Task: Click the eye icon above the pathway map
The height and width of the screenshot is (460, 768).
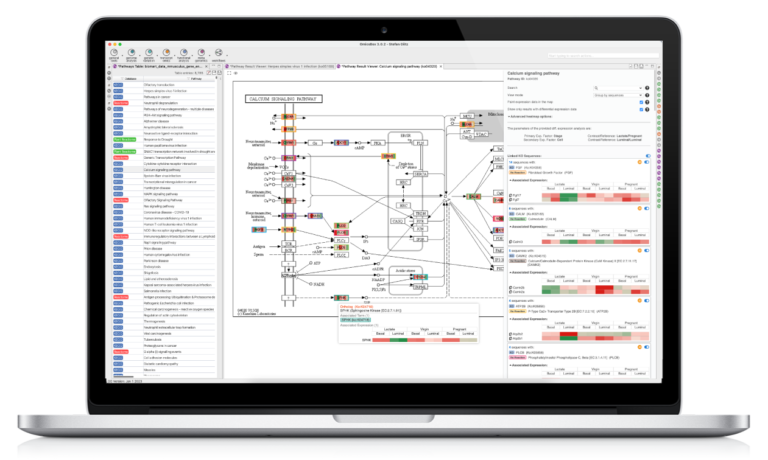Action: point(236,73)
